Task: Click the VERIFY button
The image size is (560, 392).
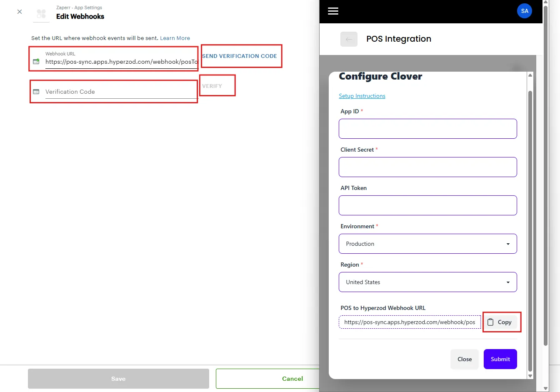Action: tap(212, 86)
